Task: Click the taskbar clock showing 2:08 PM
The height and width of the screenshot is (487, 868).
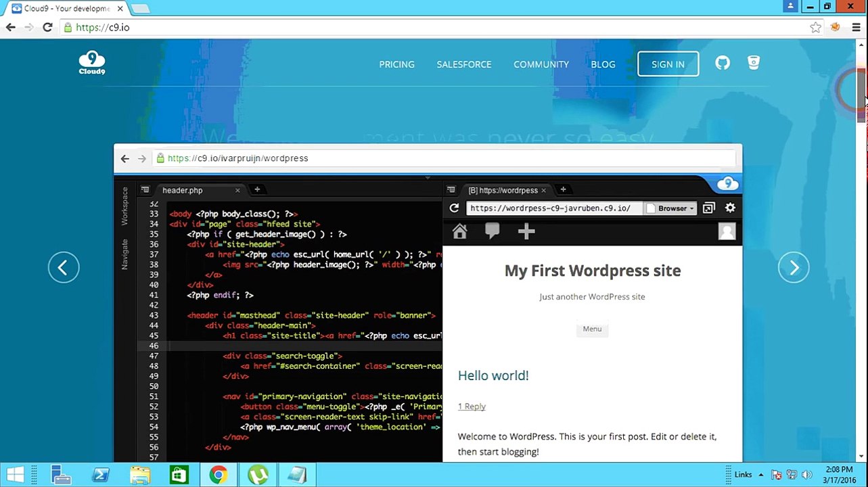Action: point(840,475)
